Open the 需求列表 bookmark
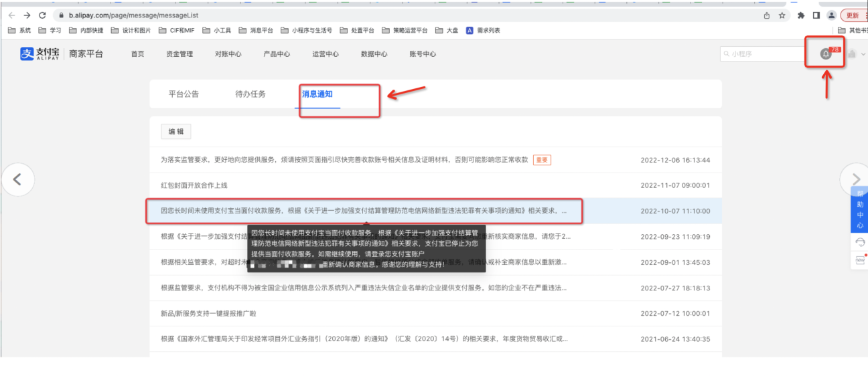This screenshot has height=380, width=868. (x=483, y=30)
